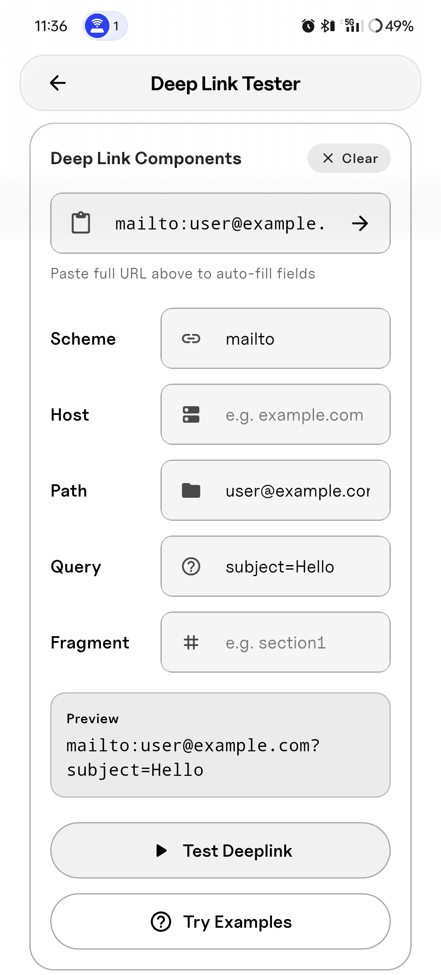The width and height of the screenshot is (441, 980).
Task: Tap the back arrow in the header
Action: (x=57, y=83)
